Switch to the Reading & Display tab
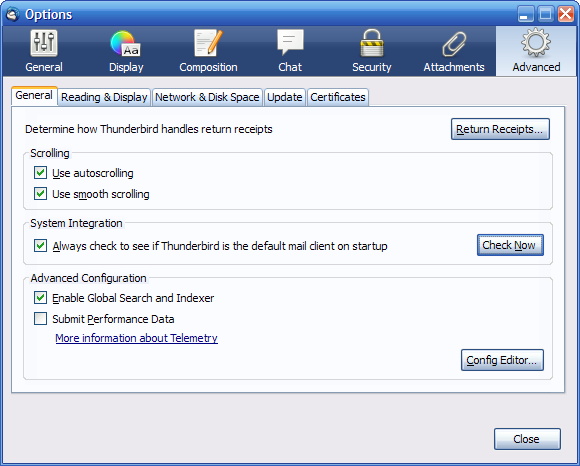The height and width of the screenshot is (466, 580). point(104,97)
